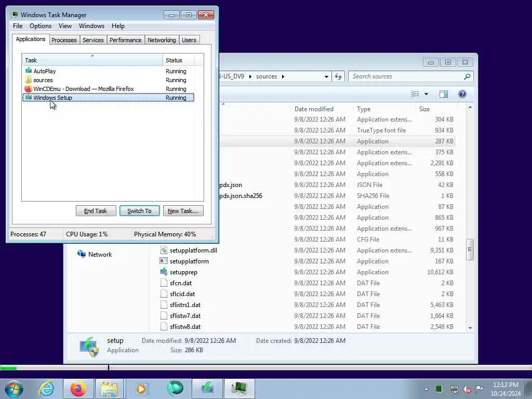Select the sflistw7.dat file
532x399 pixels.
[x=185, y=315]
